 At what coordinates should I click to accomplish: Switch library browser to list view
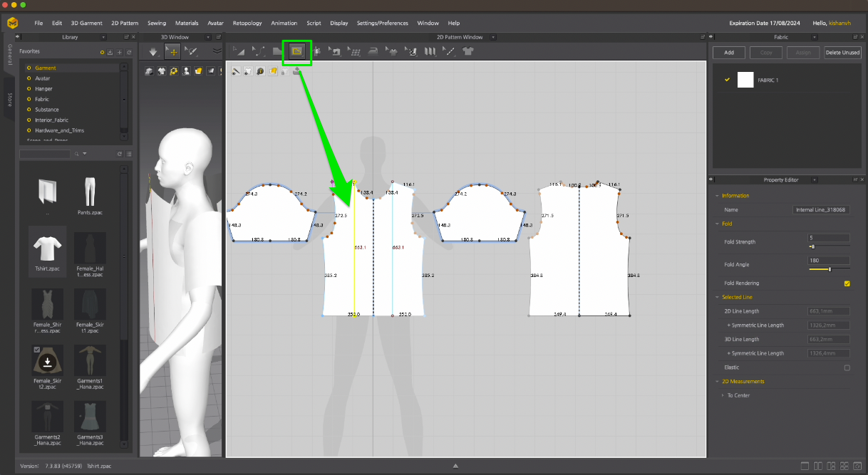[x=129, y=154]
